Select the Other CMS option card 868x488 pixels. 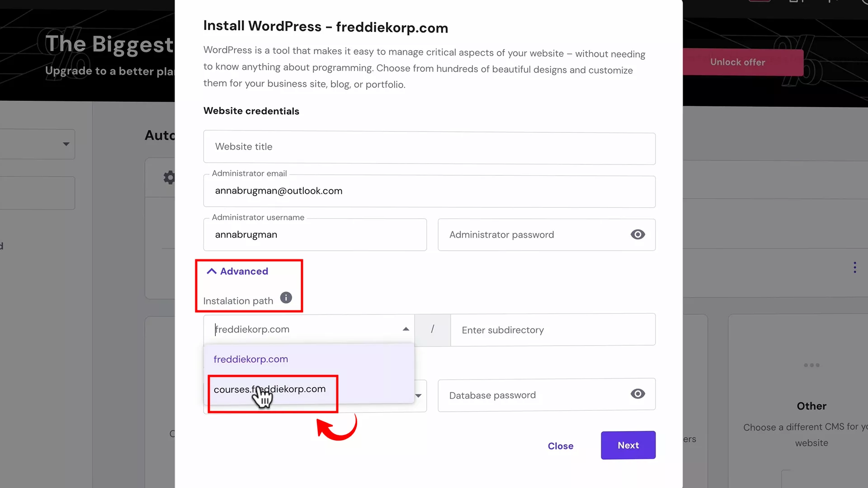click(811, 407)
